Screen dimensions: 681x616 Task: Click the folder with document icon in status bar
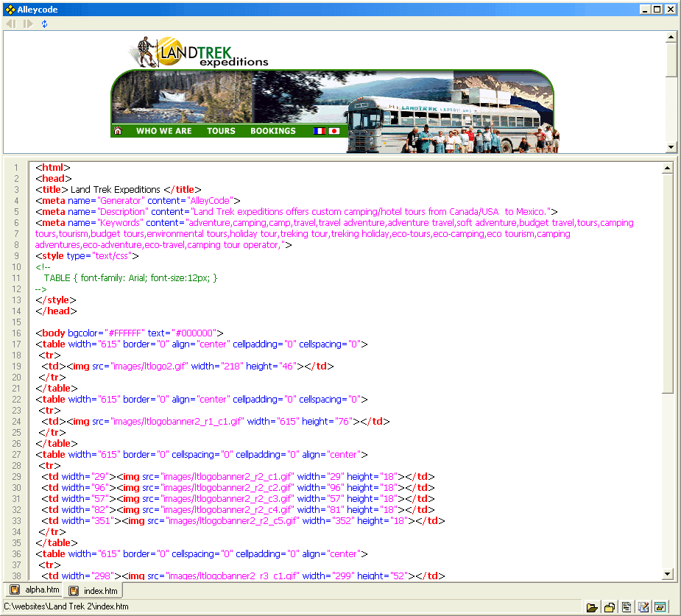pyautogui.click(x=610, y=607)
